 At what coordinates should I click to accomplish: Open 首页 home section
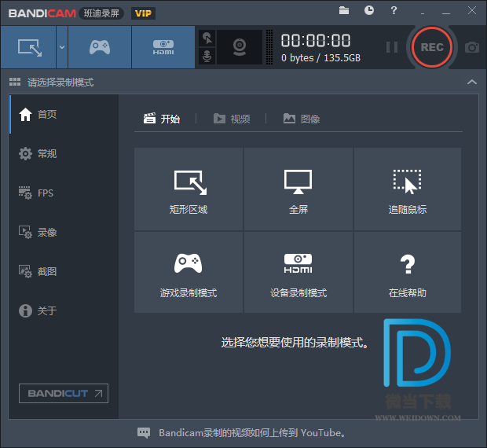[x=64, y=114]
